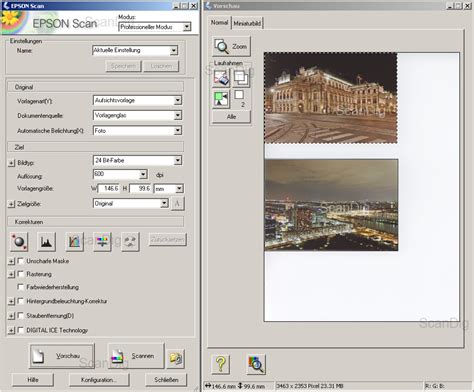Click the Alle marquee button
The height and width of the screenshot is (392, 474).
tap(231, 117)
